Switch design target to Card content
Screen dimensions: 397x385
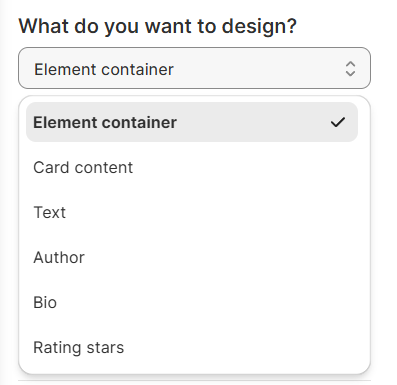[x=192, y=167]
